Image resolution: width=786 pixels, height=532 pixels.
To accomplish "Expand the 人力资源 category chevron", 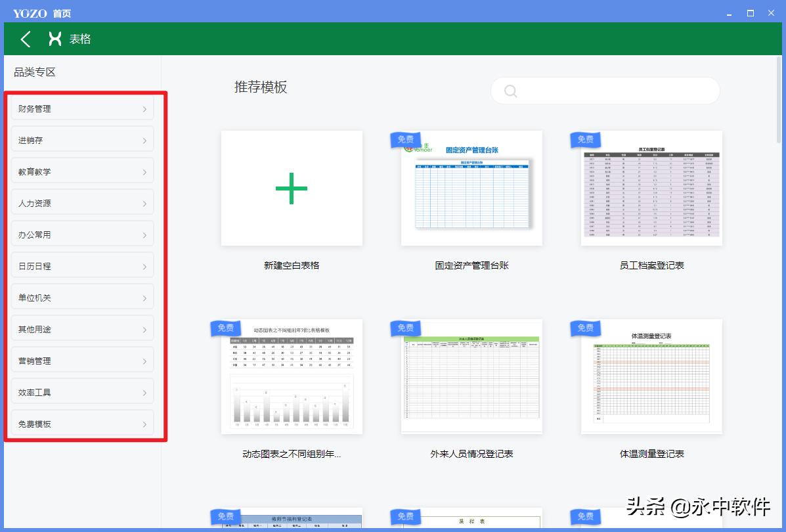I will 145,202.
